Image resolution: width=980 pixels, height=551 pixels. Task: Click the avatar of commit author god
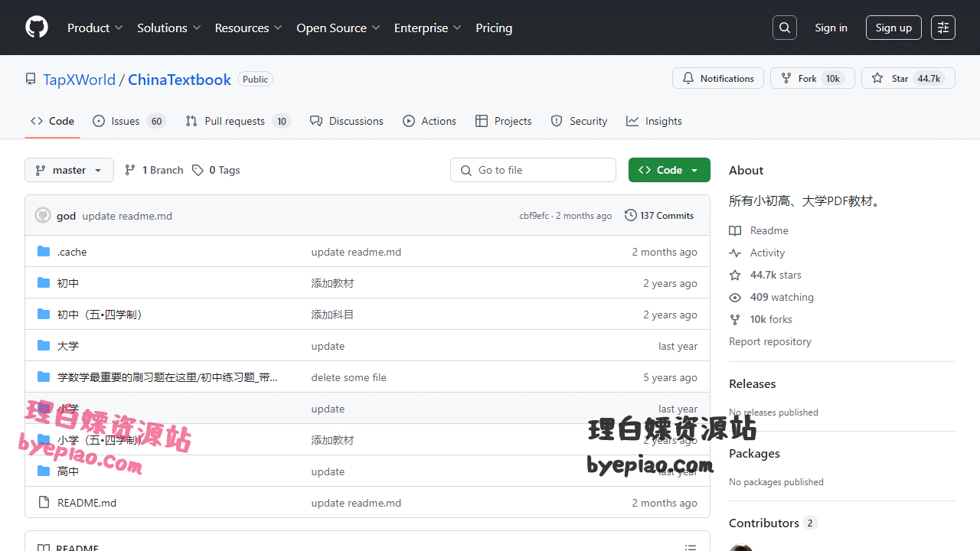tap(43, 216)
